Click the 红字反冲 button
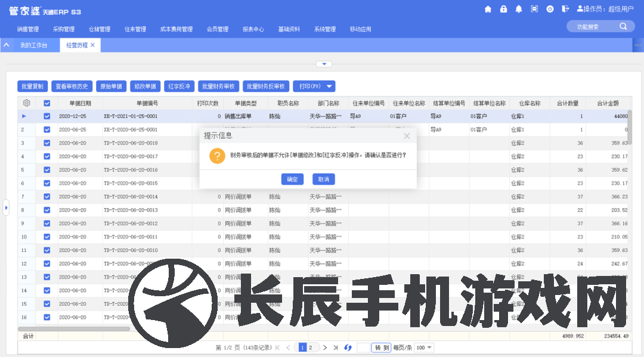 click(179, 86)
